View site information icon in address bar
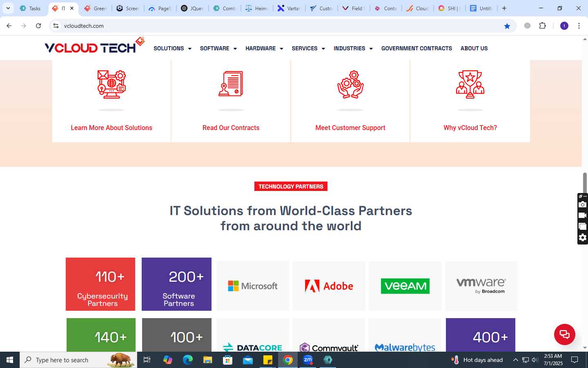This screenshot has width=588, height=368. [56, 26]
